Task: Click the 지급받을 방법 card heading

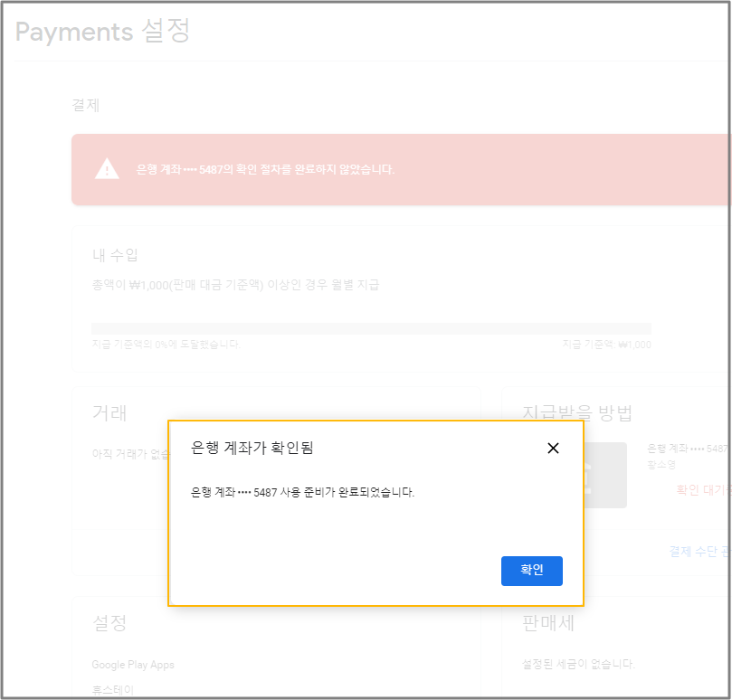Action: (577, 413)
